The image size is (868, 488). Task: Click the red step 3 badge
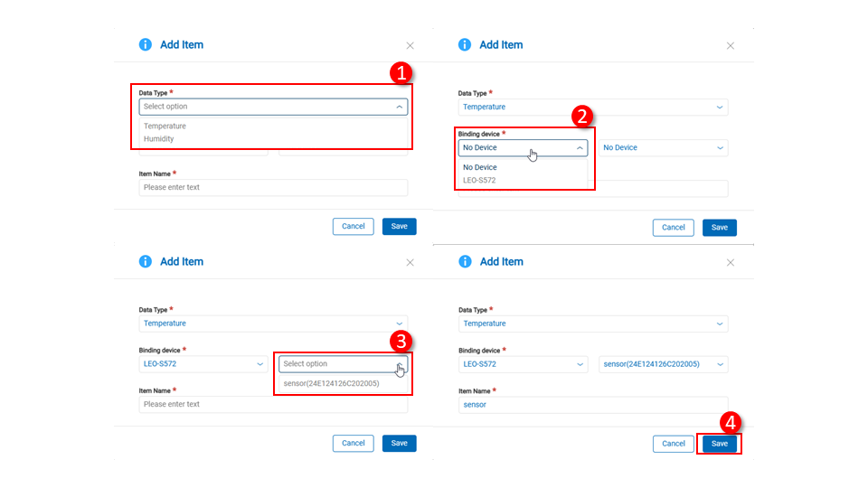(401, 341)
